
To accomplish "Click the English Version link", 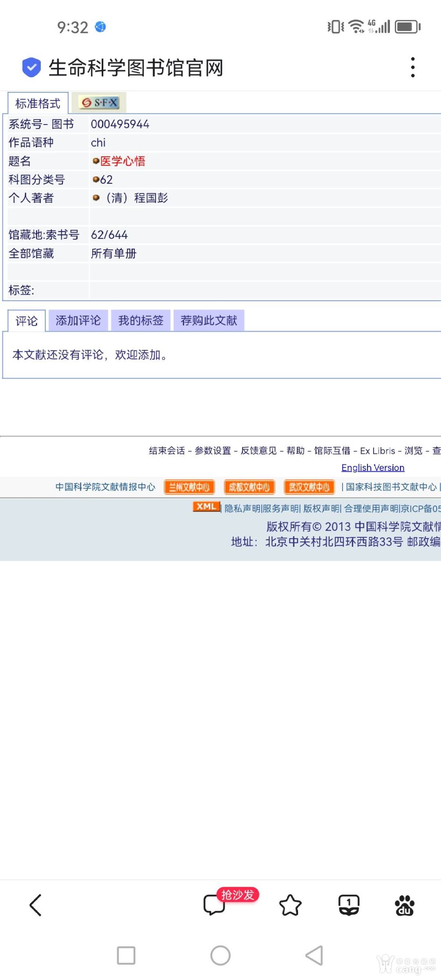I will click(x=373, y=467).
